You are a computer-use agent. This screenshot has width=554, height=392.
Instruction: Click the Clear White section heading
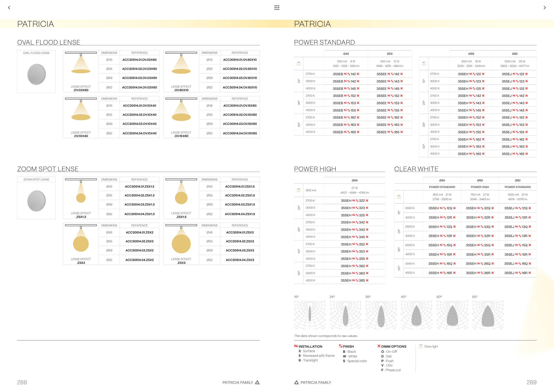(x=416, y=169)
